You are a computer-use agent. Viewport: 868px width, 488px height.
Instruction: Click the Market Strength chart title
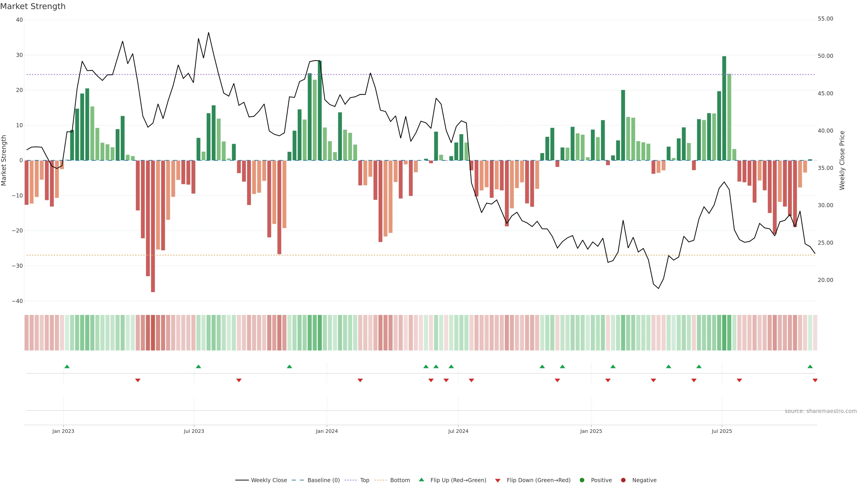pos(33,6)
